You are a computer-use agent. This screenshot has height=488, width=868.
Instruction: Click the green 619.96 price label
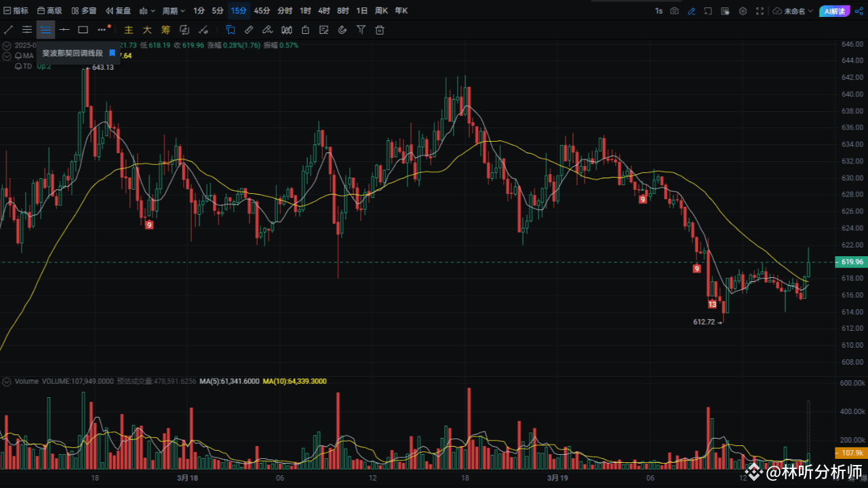click(850, 261)
